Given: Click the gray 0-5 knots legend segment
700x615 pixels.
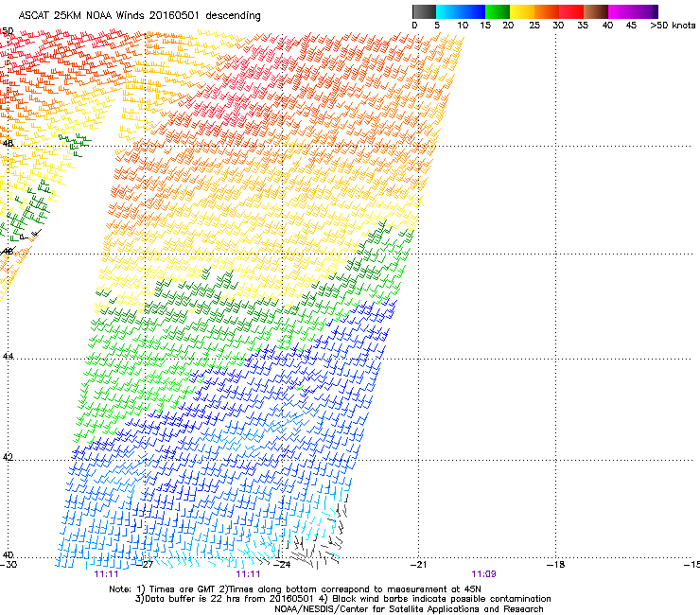Looking at the screenshot, I should (424, 11).
